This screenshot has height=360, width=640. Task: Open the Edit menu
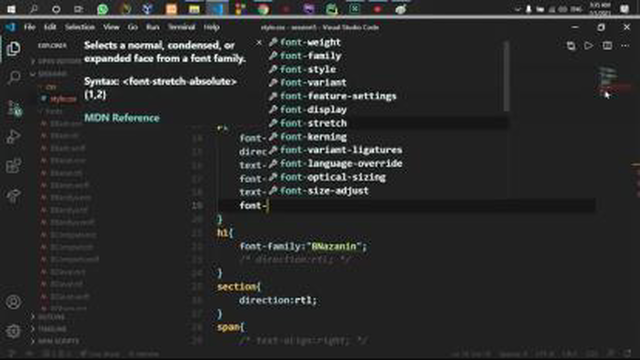click(x=50, y=27)
